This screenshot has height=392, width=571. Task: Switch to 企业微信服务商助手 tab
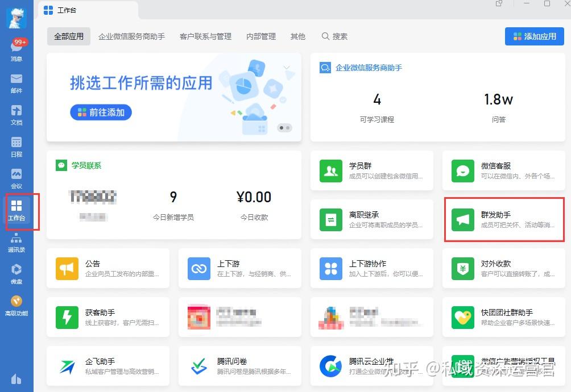(131, 36)
